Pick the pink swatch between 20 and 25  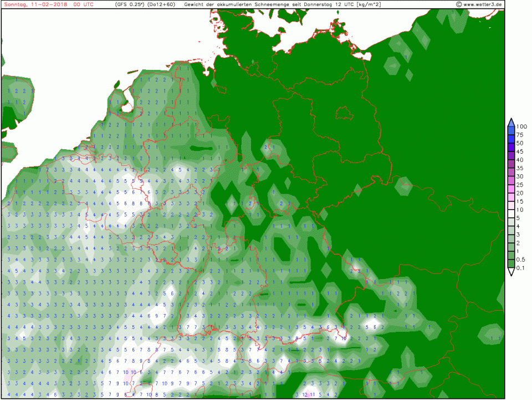pos(511,189)
